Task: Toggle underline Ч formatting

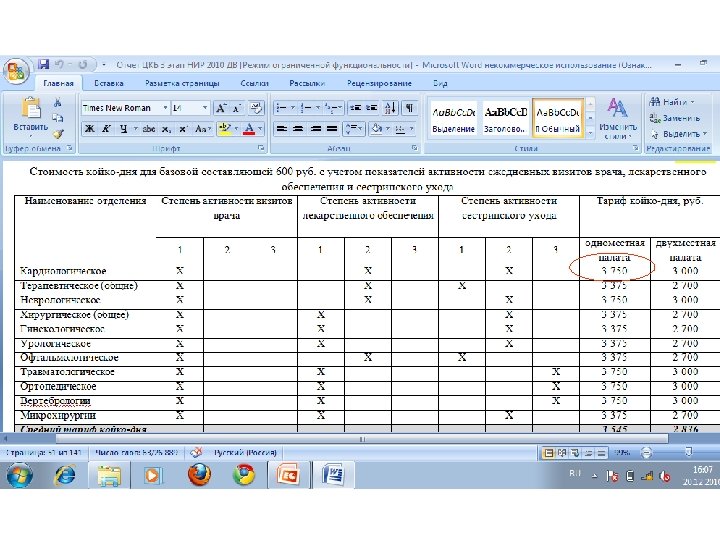Action: [123, 129]
